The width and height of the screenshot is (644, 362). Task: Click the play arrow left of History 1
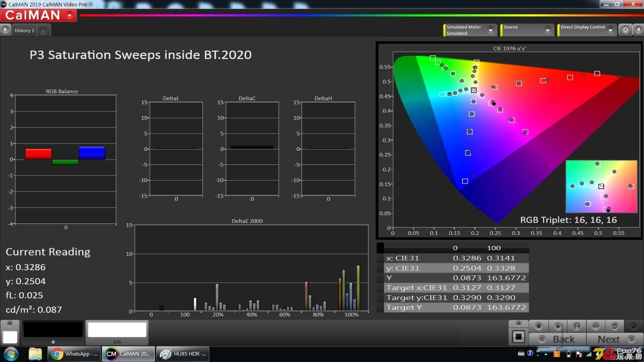(5, 30)
